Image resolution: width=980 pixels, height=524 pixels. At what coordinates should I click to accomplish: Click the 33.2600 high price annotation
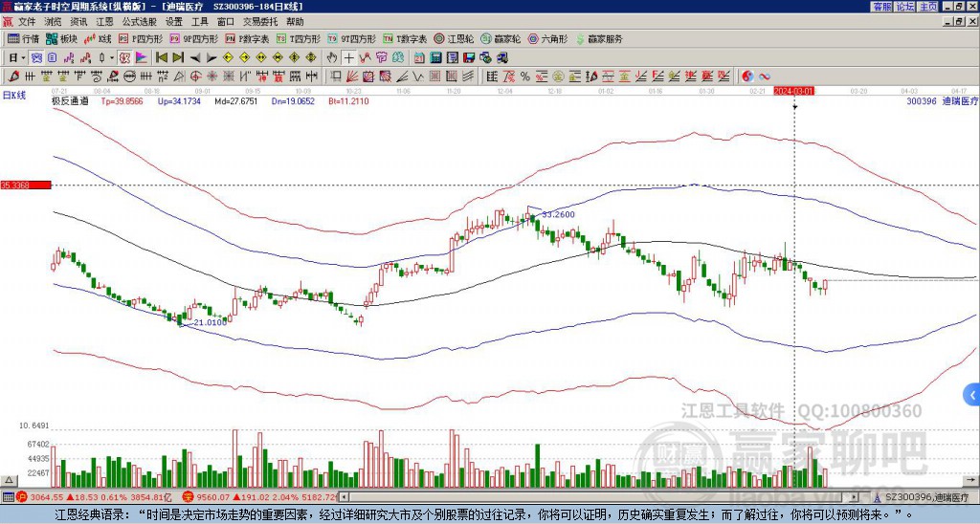click(558, 214)
